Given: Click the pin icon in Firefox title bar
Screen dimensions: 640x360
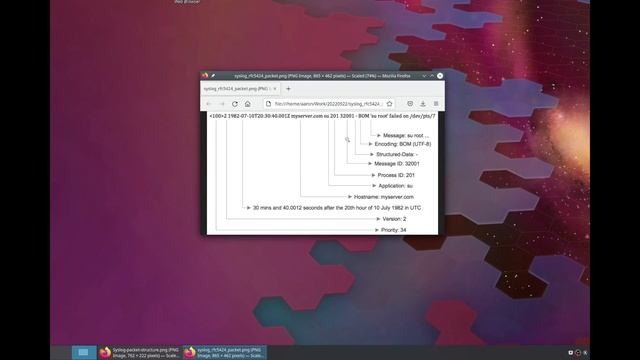Looking at the screenshot, I should [213, 76].
